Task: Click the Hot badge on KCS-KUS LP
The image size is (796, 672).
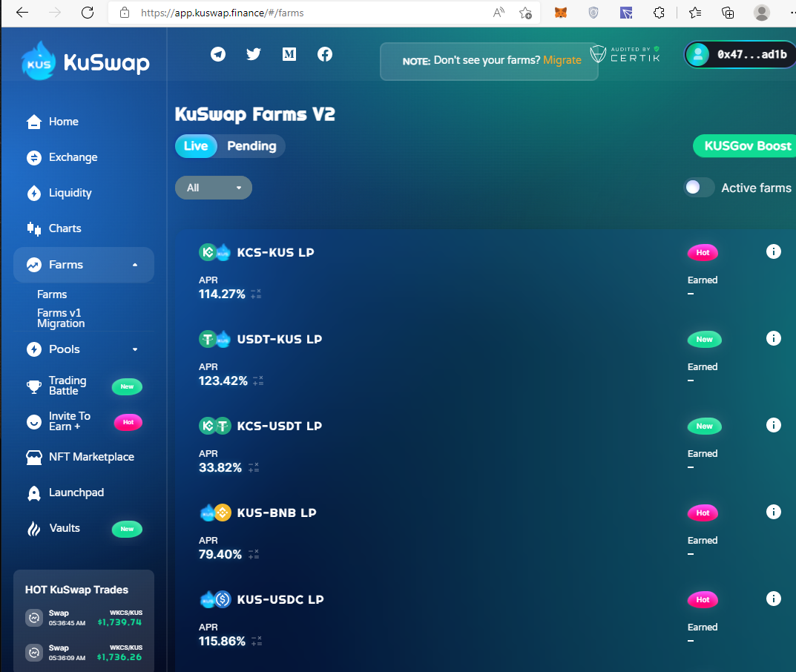Action: [x=703, y=252]
